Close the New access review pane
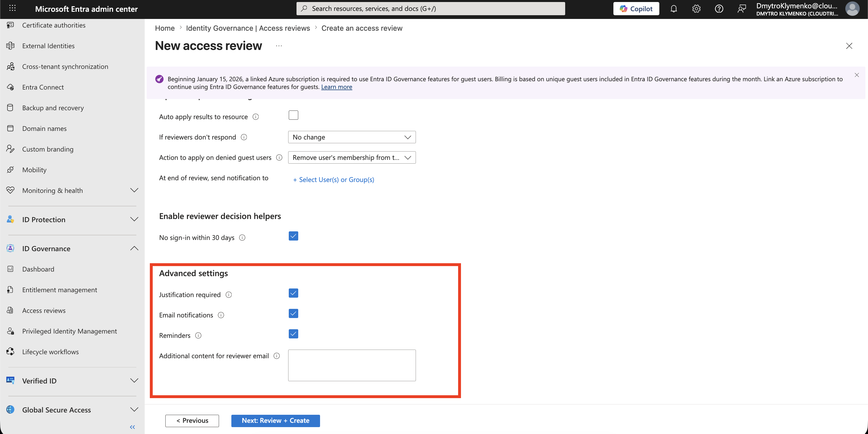The height and width of the screenshot is (434, 868). [x=849, y=46]
